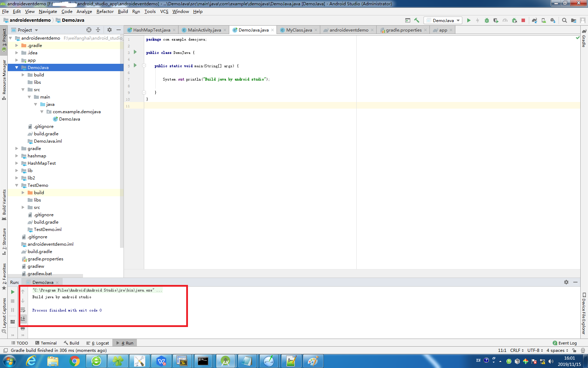This screenshot has width=588, height=368.
Task: Click the run gutter arrow beside class DemoJava
Action: [x=135, y=52]
